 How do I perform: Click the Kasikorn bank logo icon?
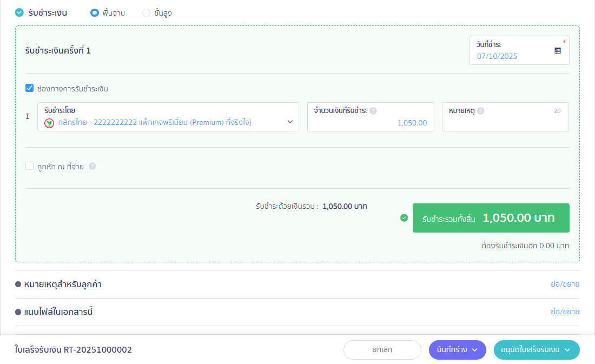click(49, 123)
